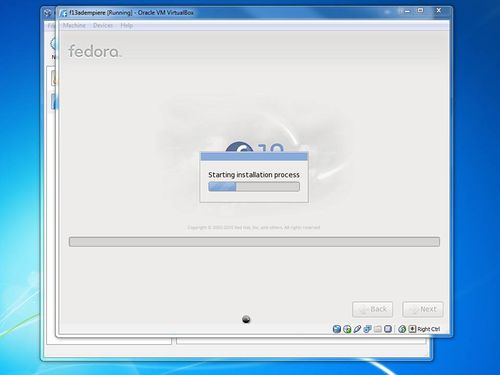Screen dimensions: 500x375
Task: Click the USB devices status icon
Action: click(357, 329)
